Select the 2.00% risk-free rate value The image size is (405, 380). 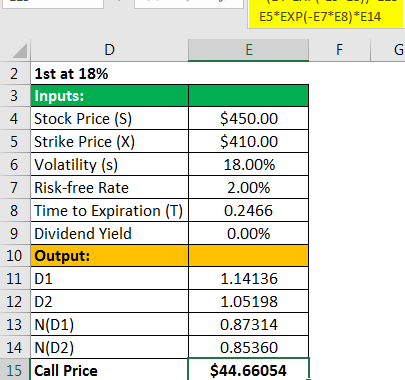tap(249, 187)
